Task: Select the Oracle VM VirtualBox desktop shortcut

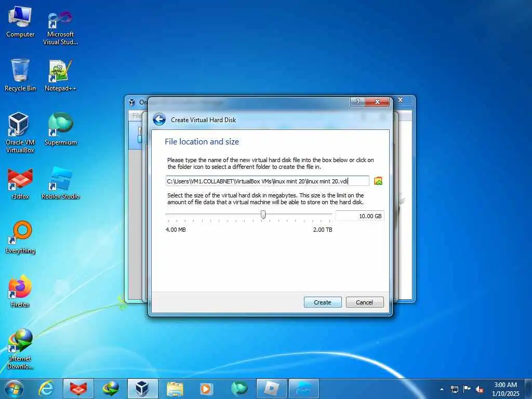Action: pyautogui.click(x=20, y=132)
